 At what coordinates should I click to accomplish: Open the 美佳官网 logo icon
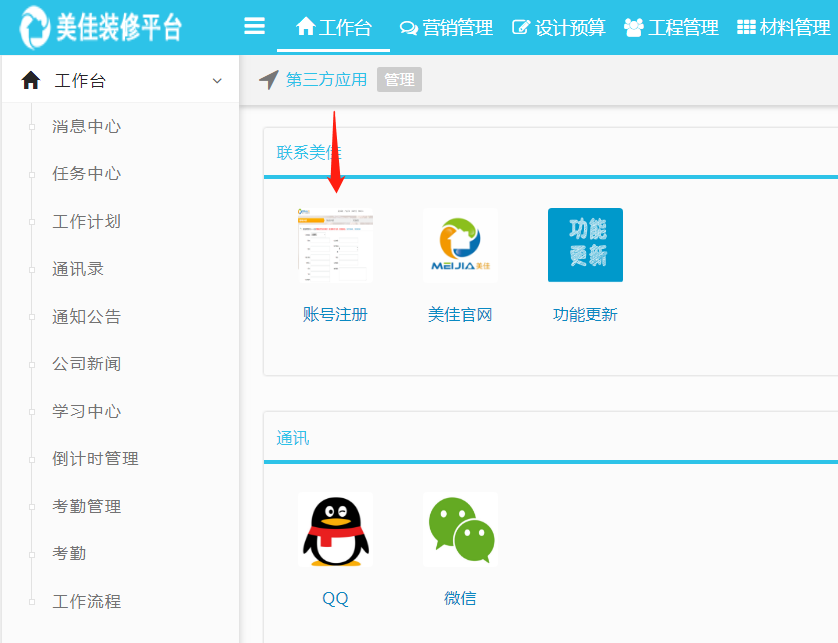pos(459,245)
